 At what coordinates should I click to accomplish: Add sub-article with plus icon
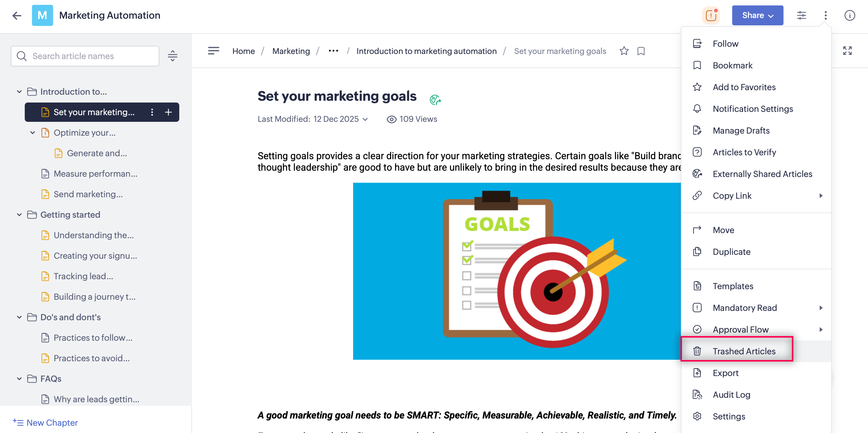pyautogui.click(x=168, y=112)
